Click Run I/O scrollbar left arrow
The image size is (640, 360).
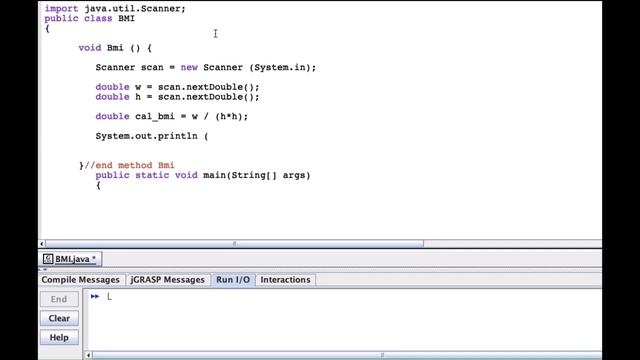88,355
